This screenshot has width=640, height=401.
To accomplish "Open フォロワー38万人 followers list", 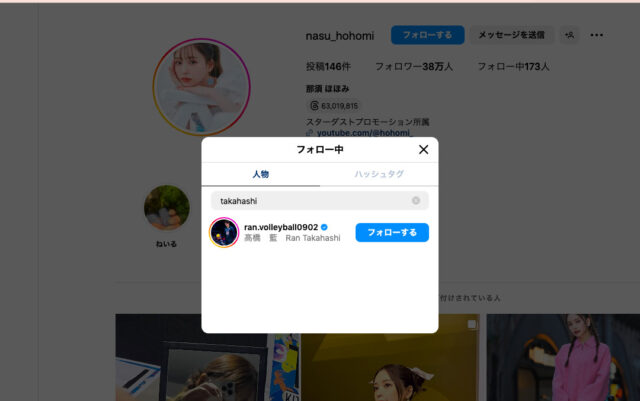I will pyautogui.click(x=414, y=67).
